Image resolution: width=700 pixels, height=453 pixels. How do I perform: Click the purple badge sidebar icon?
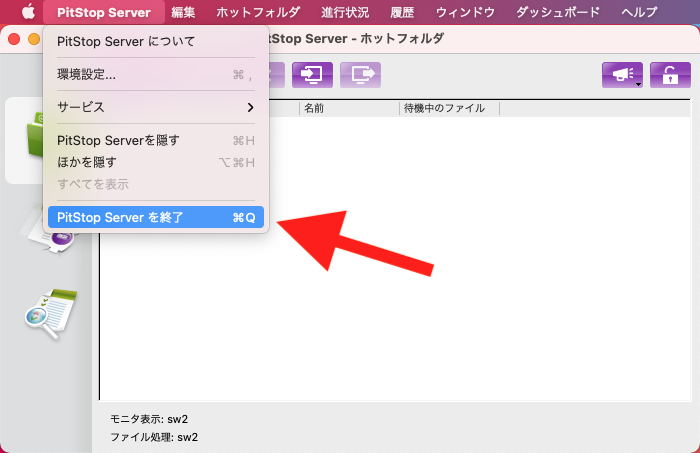(x=60, y=238)
